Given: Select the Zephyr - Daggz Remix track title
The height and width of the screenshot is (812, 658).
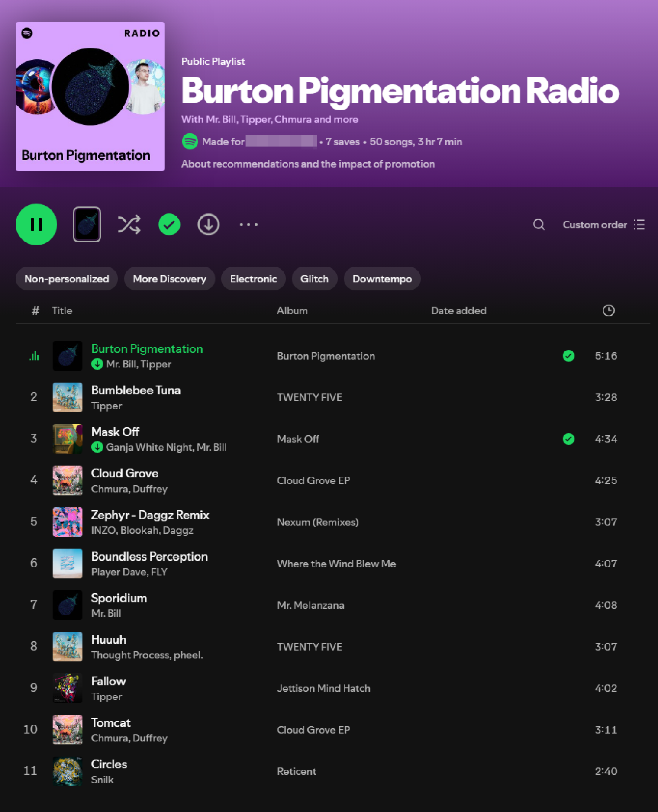Looking at the screenshot, I should pos(150,515).
